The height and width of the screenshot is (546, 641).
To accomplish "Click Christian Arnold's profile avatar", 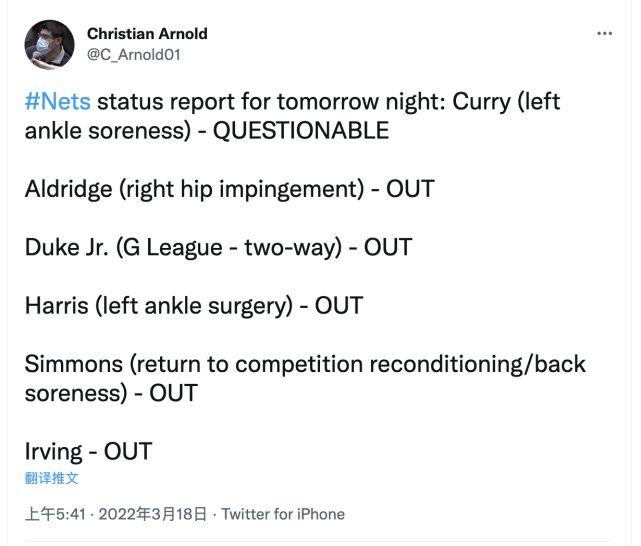I will (49, 44).
